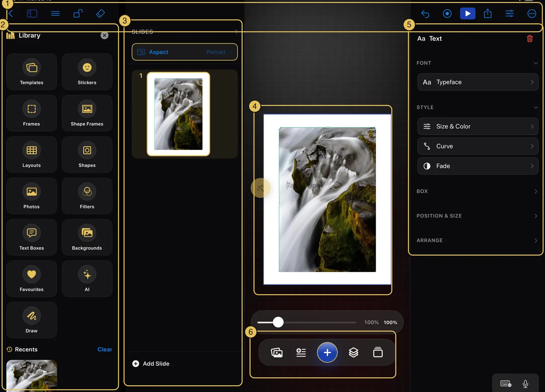This screenshot has width=545, height=392.
Task: Open the Draw tool in the Library
Action: (32, 320)
